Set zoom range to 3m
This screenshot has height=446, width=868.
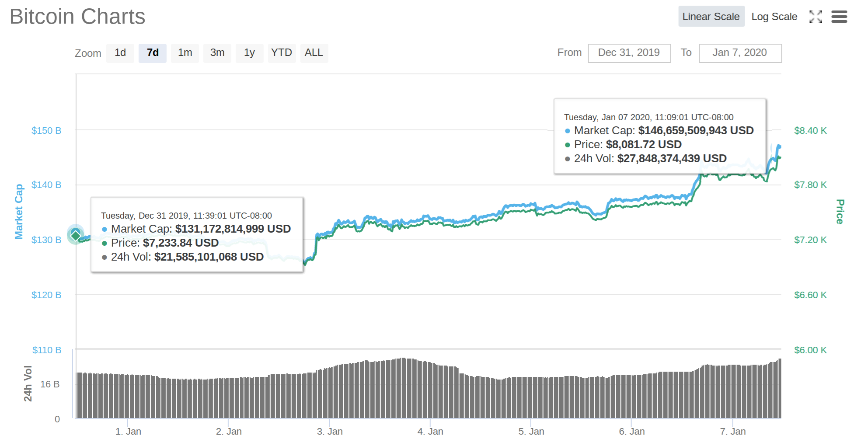(x=217, y=53)
